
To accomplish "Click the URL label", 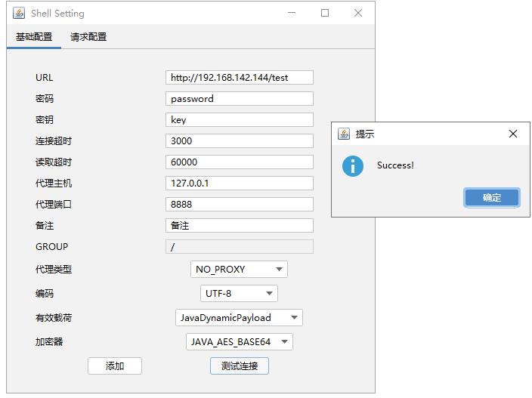I will (x=44, y=78).
